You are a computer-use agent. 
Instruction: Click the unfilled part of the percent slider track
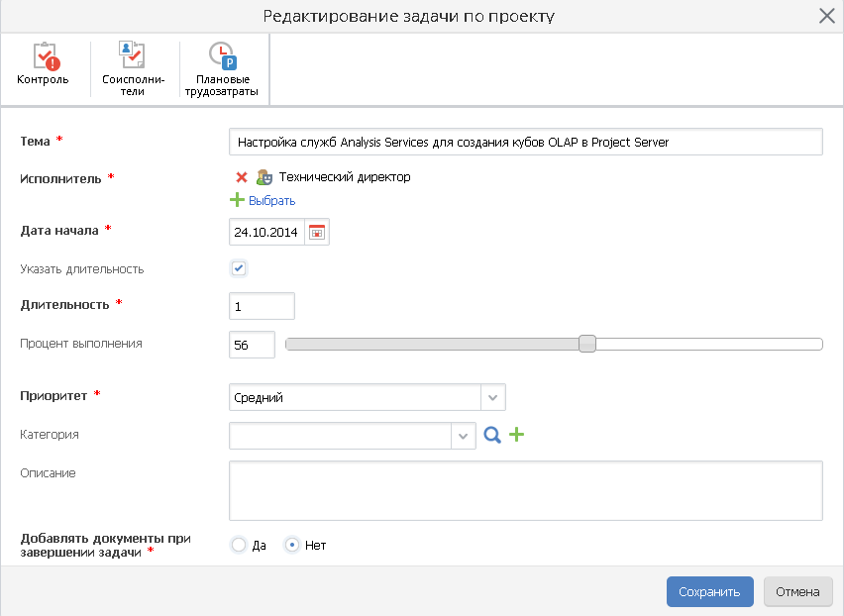click(x=709, y=345)
